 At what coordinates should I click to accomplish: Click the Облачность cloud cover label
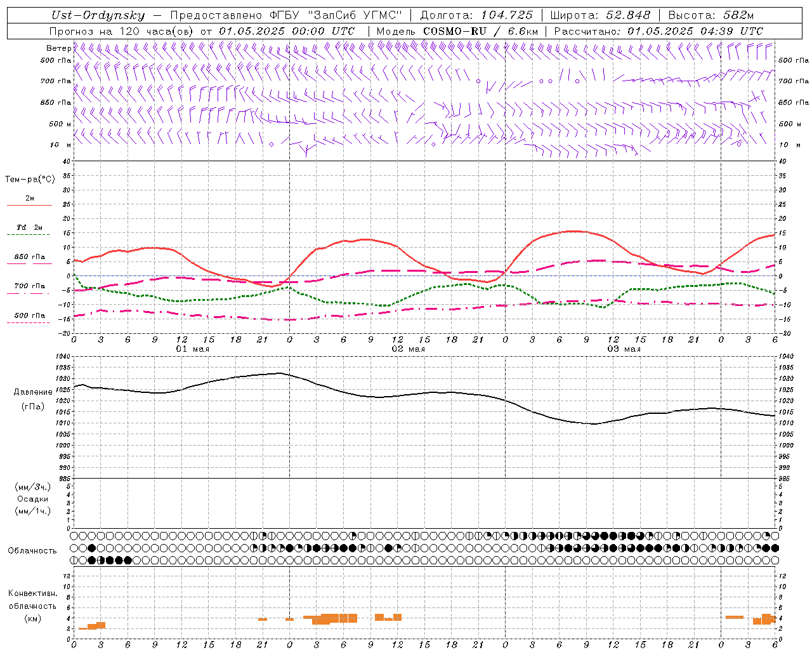click(x=32, y=551)
